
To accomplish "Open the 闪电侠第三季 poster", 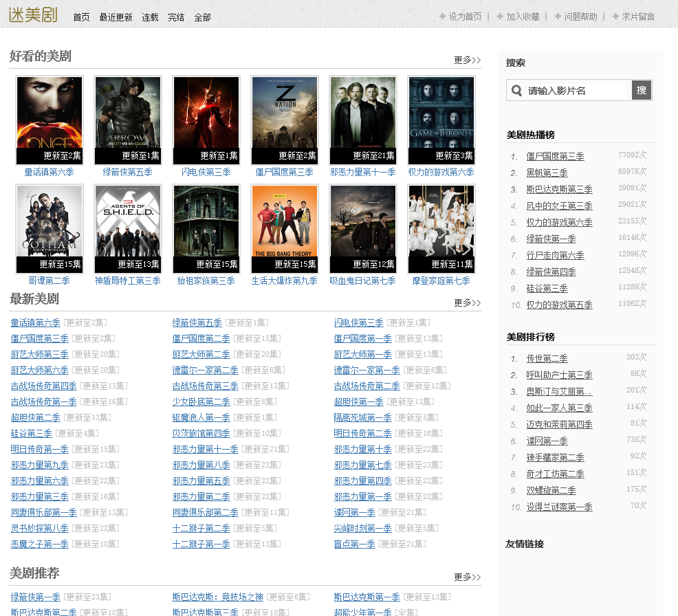I will 206,120.
